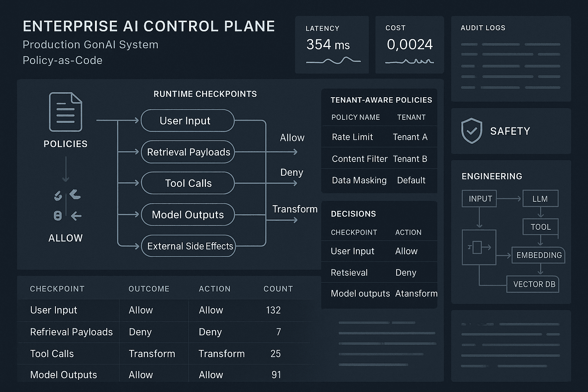The height and width of the screenshot is (392, 588).
Task: Select the Retrieval Payloads checkpoint pill
Action: [x=188, y=152]
